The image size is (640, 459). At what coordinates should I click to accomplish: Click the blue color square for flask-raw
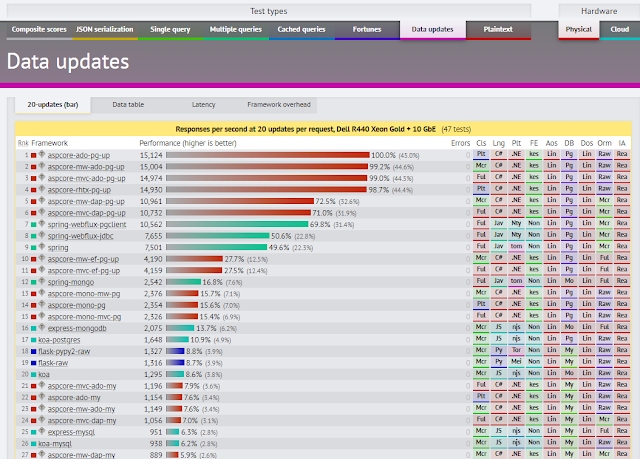click(33, 363)
